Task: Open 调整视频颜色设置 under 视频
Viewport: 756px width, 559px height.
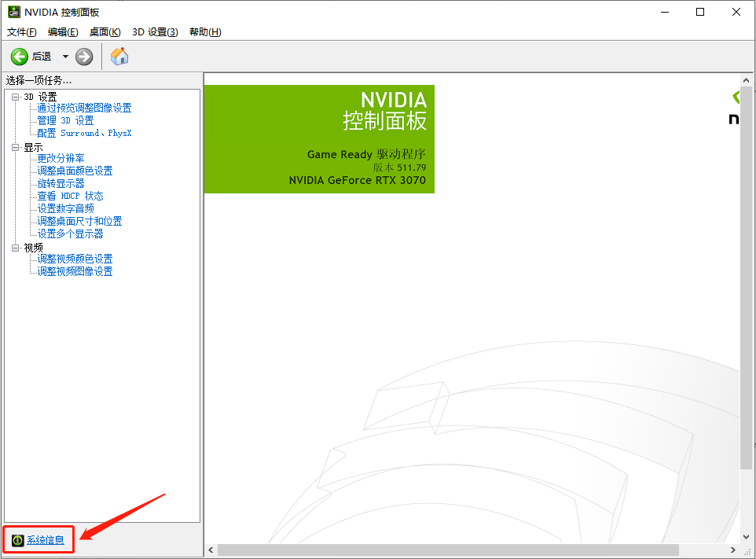Action: 75,259
